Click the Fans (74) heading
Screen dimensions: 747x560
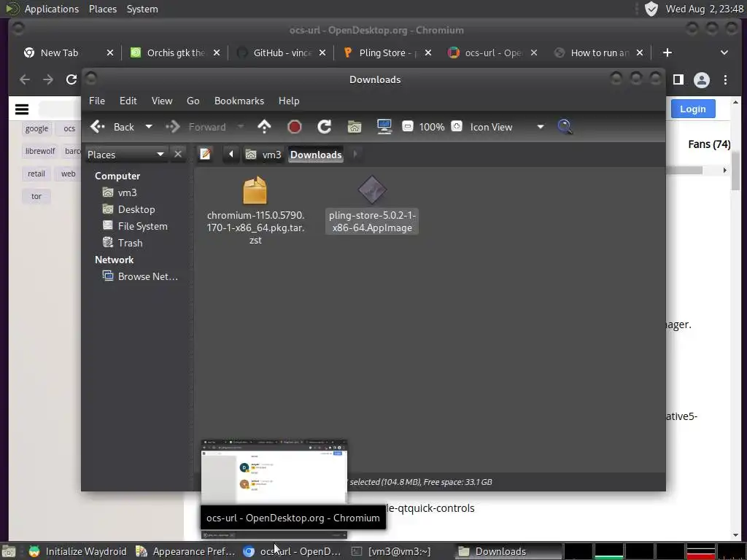(709, 144)
